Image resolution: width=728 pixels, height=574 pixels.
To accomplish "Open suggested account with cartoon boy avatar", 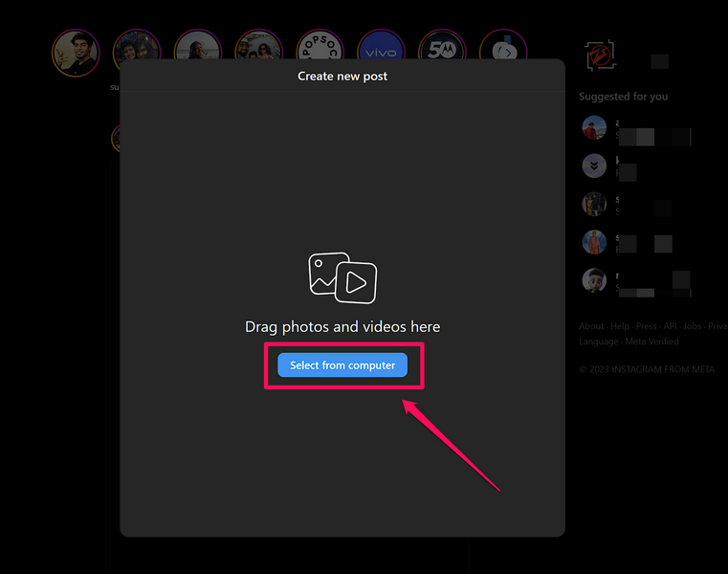I will [x=594, y=280].
